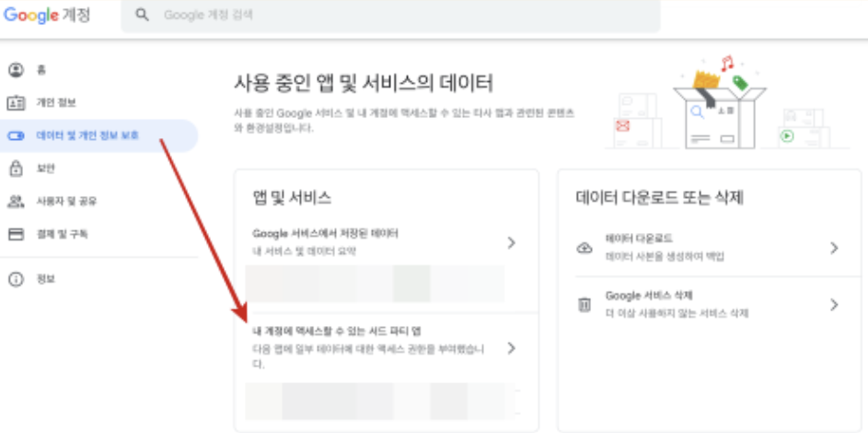This screenshot has width=868, height=433.
Task: Focus the Google 계정 검색 search field
Action: 390,16
